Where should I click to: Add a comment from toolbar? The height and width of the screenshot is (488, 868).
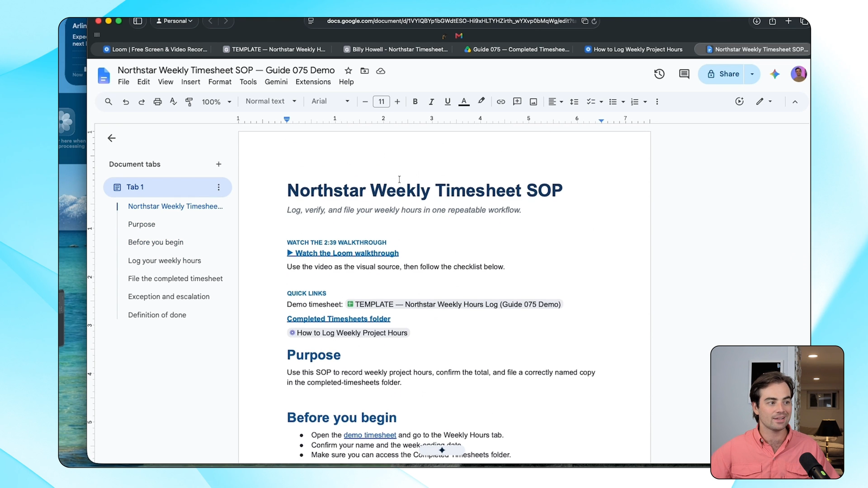(x=517, y=101)
